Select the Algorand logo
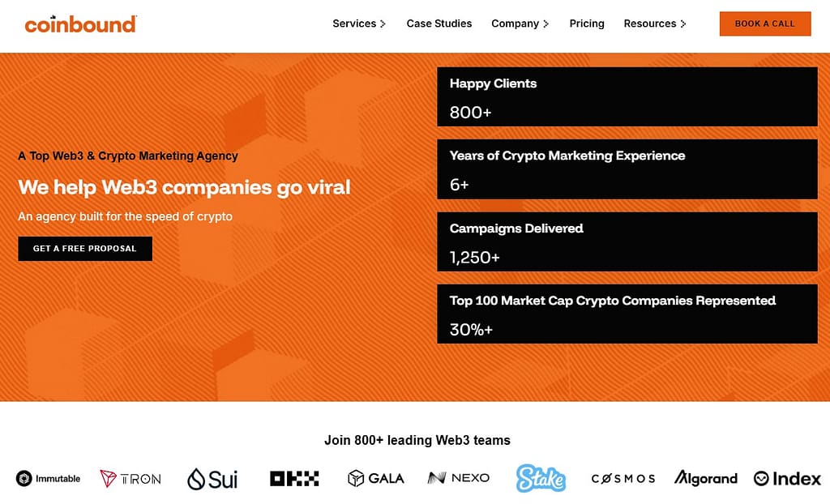 [x=705, y=478]
